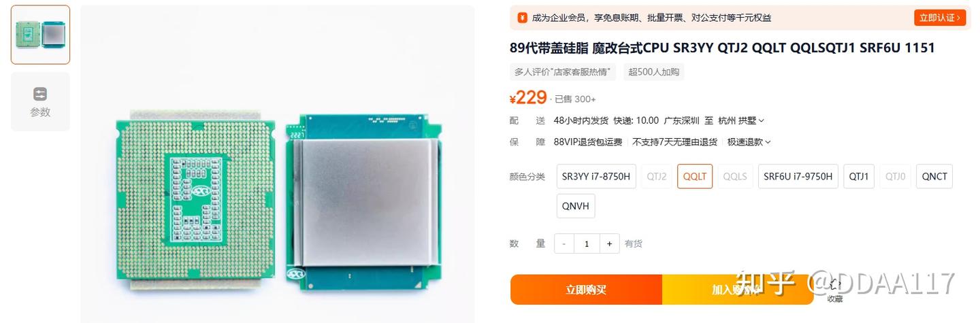Add item to cart with 加入购物车
This screenshot has width=980, height=323.
click(x=737, y=290)
